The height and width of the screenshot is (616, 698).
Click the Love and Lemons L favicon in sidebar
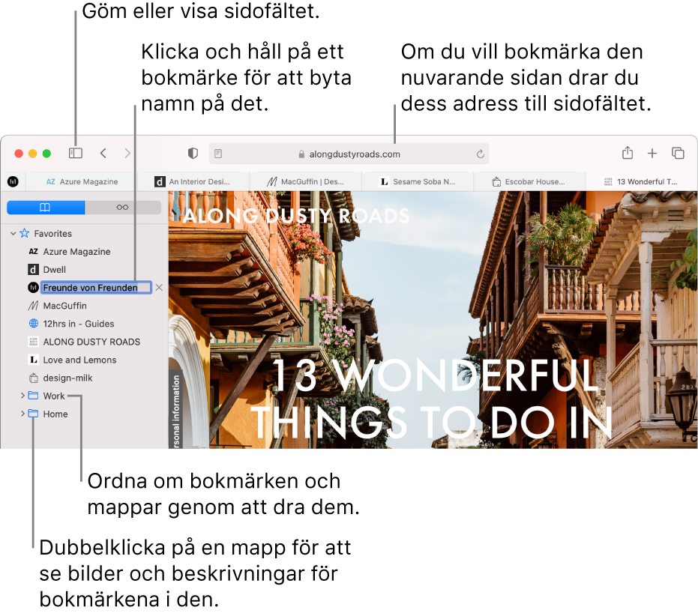[x=34, y=360]
